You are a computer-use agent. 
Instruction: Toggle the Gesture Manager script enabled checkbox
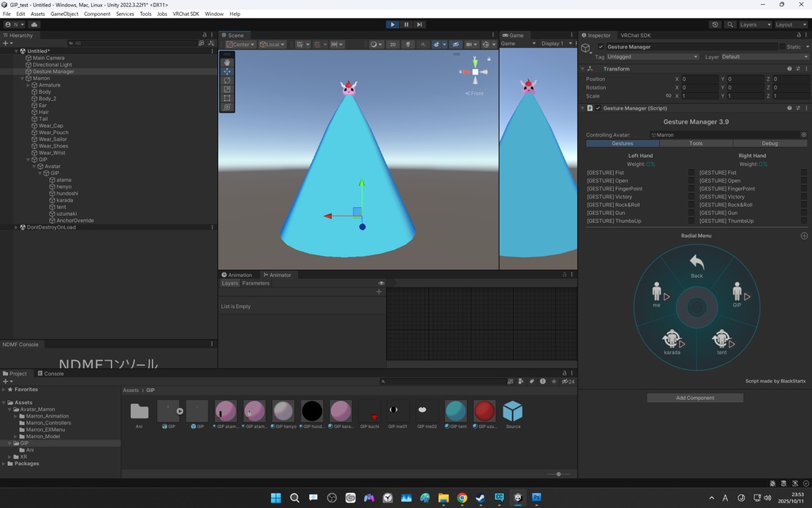coord(597,108)
